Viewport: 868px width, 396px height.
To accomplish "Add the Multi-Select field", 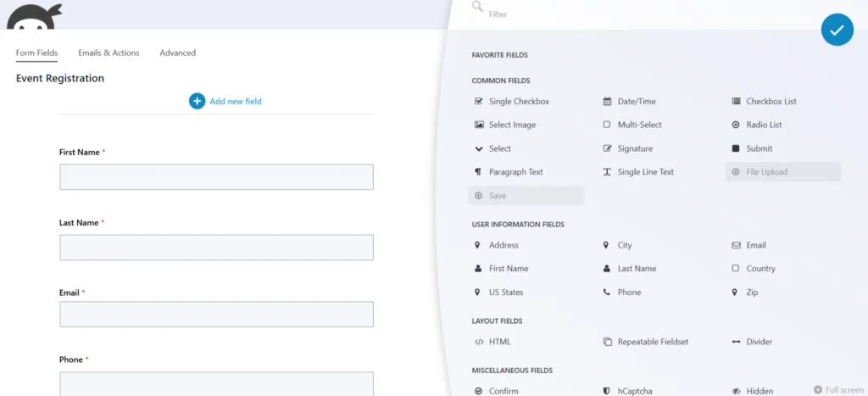I will pos(632,125).
